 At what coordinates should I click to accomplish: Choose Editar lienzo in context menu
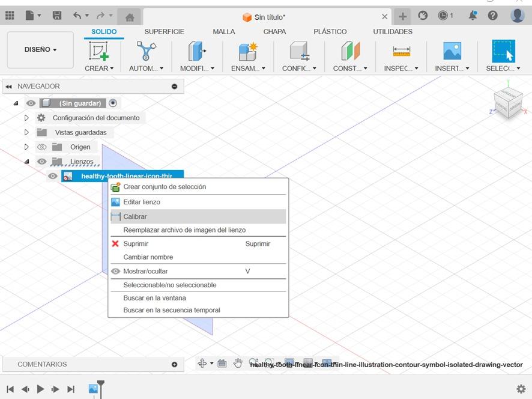pyautogui.click(x=142, y=202)
